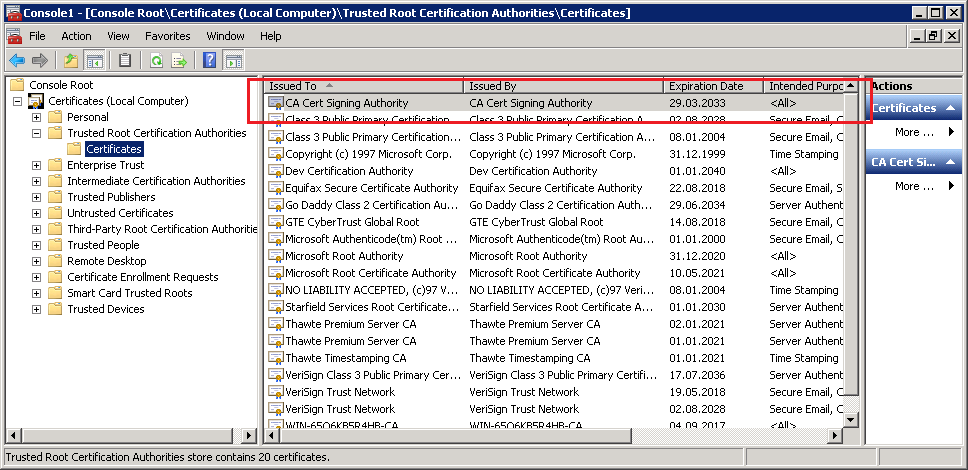The width and height of the screenshot is (968, 470).
Task: Sort by the Issued By column header
Action: 564,86
